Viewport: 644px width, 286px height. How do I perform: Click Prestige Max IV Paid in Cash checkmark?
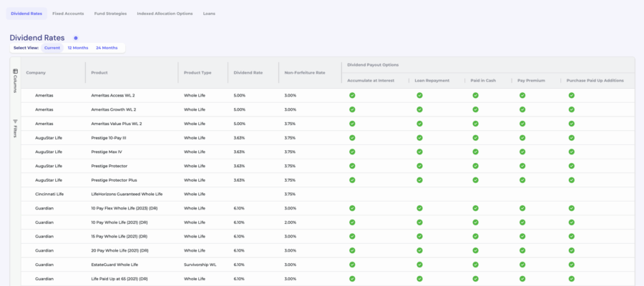click(x=475, y=152)
